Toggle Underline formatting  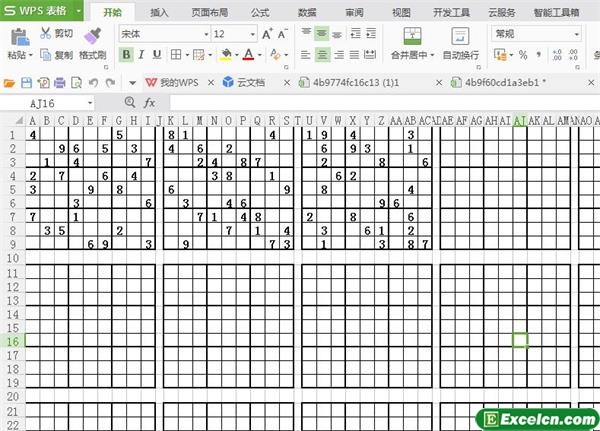point(157,55)
